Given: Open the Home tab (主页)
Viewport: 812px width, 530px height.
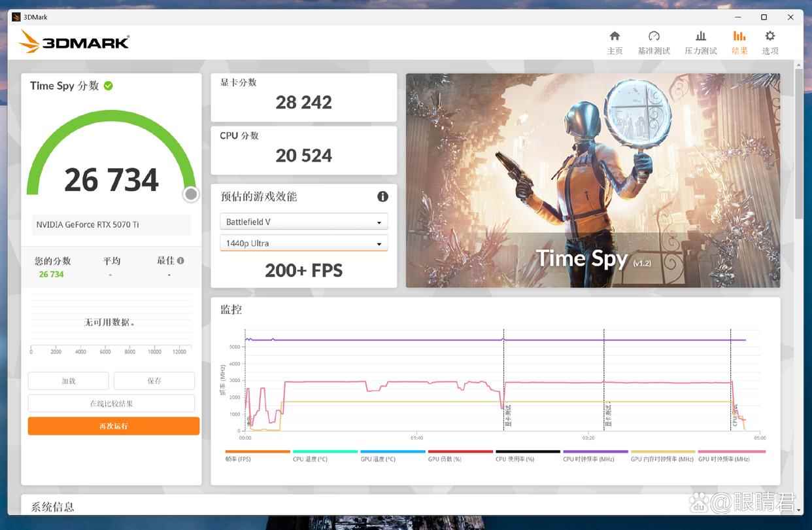Looking at the screenshot, I should coord(615,43).
